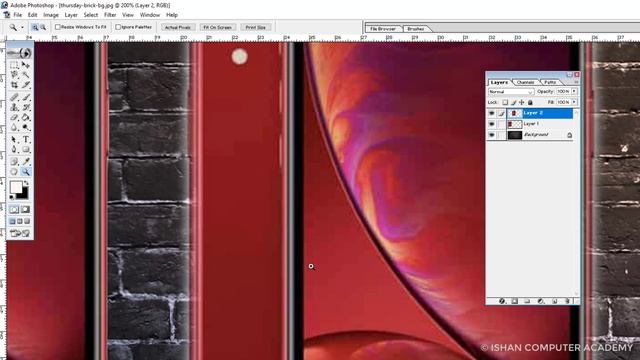Select the Clone Stamp tool
This screenshot has width=640, height=360.
14,107
